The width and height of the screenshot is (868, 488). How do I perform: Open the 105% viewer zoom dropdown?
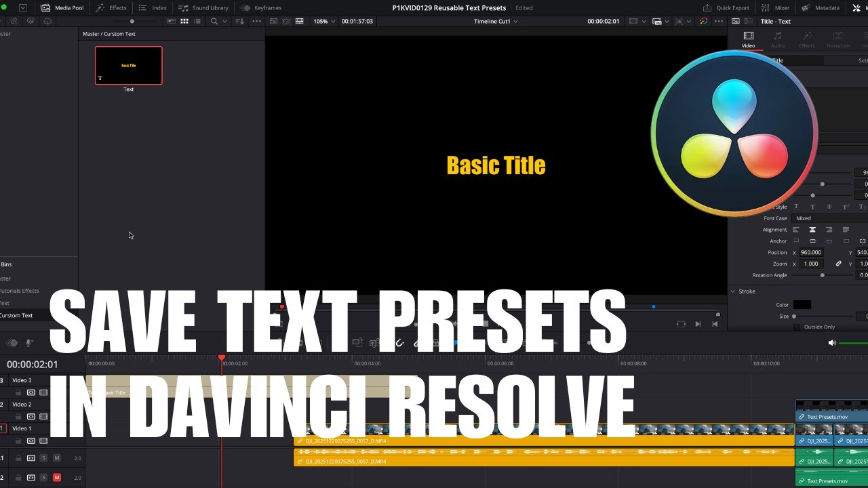pyautogui.click(x=323, y=21)
